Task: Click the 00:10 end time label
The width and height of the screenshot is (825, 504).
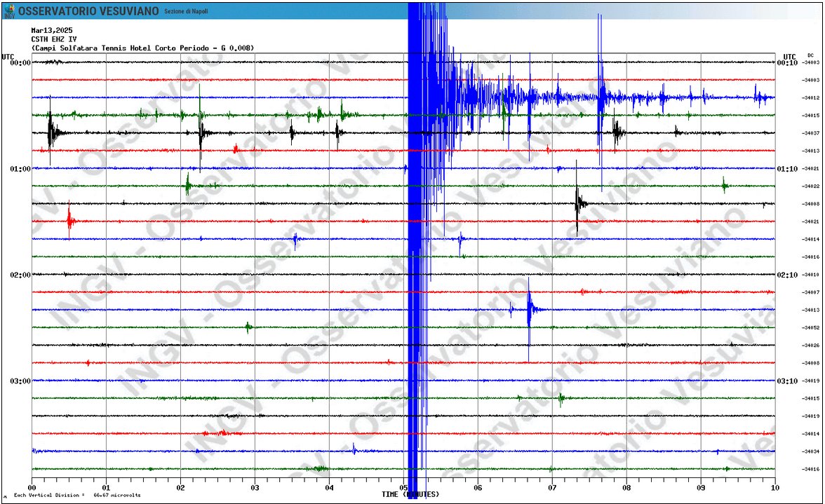Action: pos(787,62)
